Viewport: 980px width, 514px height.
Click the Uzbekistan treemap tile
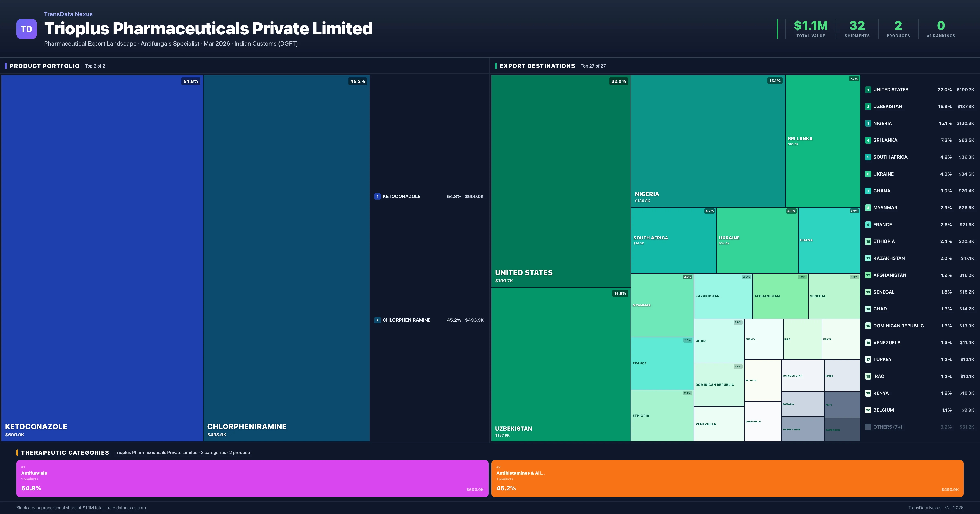tap(561, 364)
